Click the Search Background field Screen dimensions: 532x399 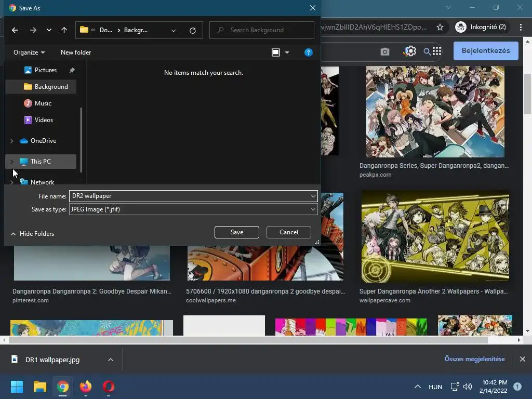click(262, 30)
